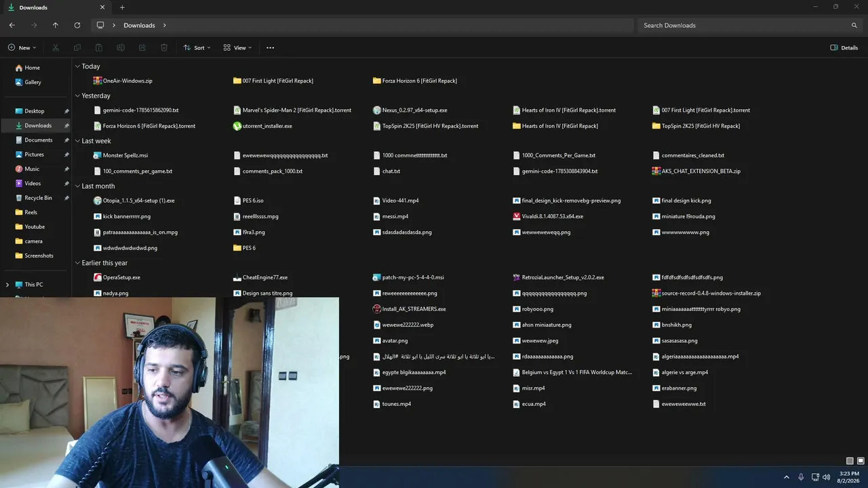This screenshot has width=868, height=488.
Task: Switch to details list view in status bar
Action: [850, 461]
